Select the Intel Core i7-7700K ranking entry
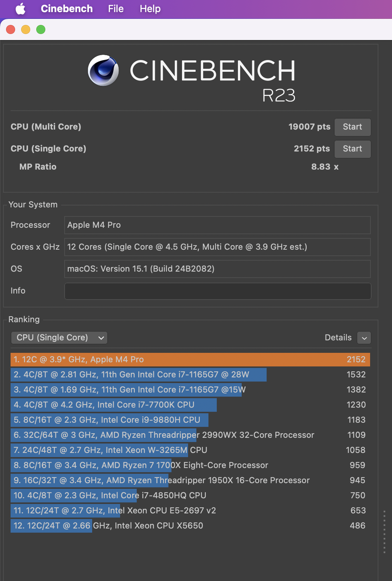The width and height of the screenshot is (392, 581). [190, 405]
